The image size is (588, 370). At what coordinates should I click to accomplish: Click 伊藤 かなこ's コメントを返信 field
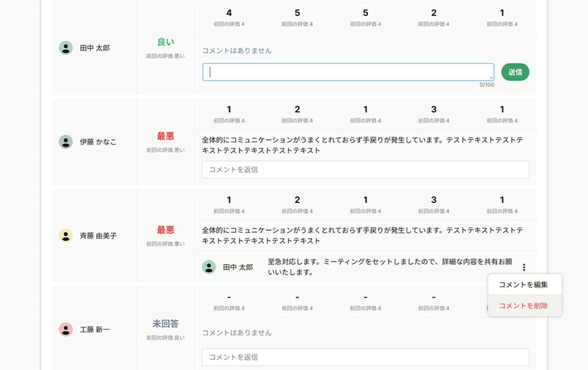(365, 169)
